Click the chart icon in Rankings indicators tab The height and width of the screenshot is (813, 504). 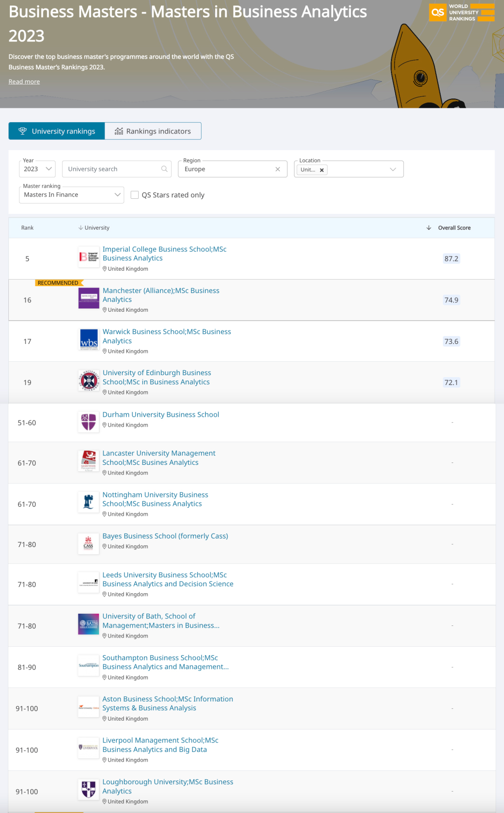[119, 131]
